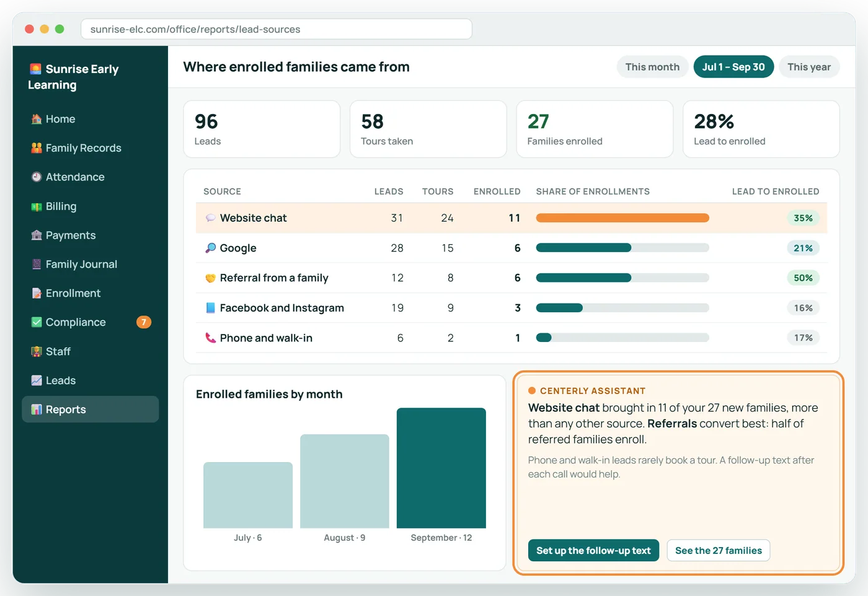Click the browser address bar
This screenshot has height=596, width=868.
[277, 29]
